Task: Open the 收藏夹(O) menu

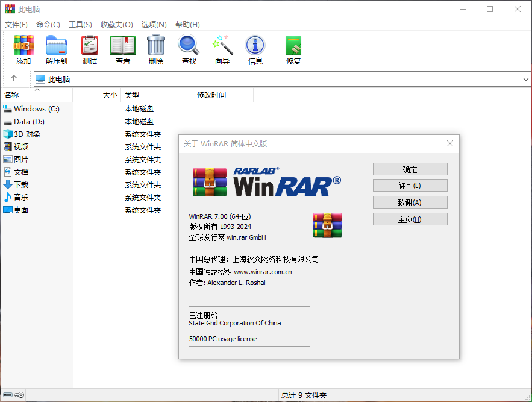Action: click(x=117, y=25)
